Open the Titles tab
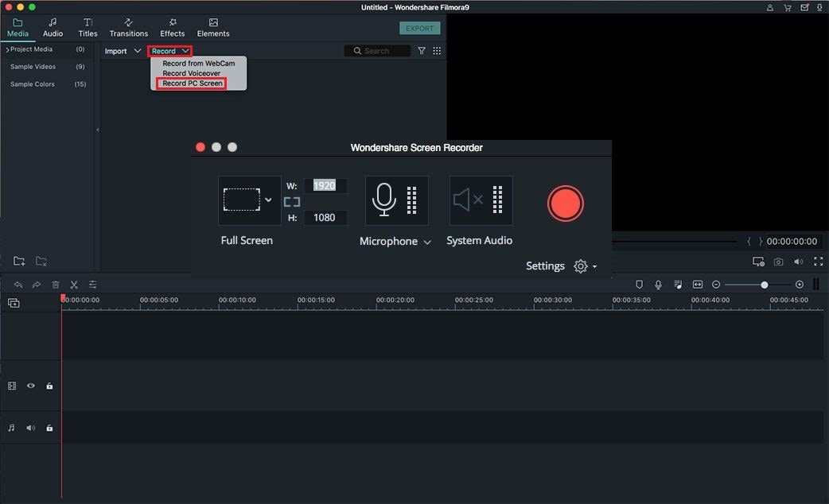 tap(88, 28)
